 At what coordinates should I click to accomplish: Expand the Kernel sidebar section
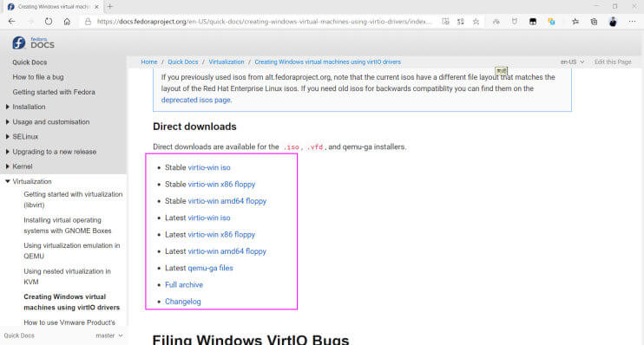(x=8, y=166)
